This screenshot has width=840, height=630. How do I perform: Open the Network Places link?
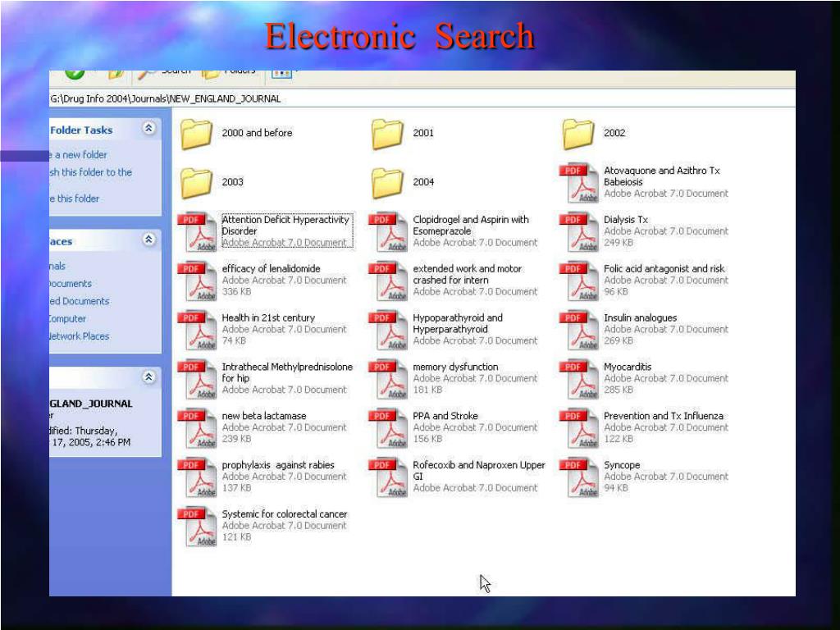[x=80, y=336]
